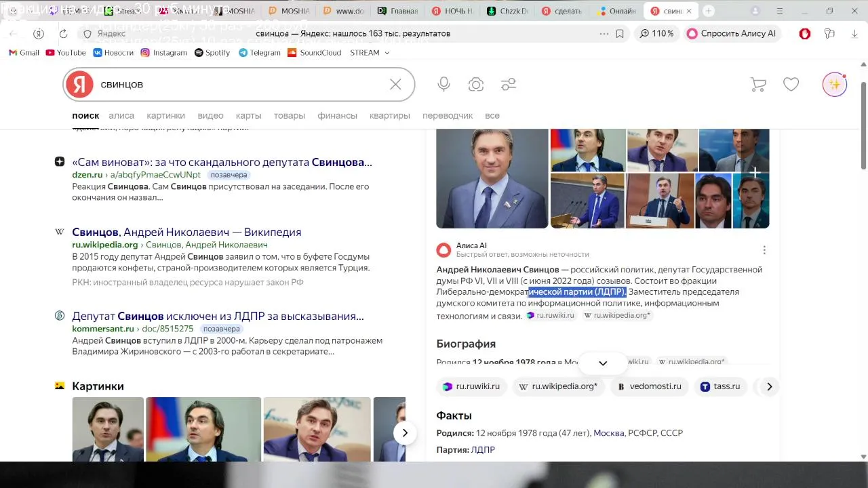Screen dimensions: 868x488
Task: Switch to Онлайн browser tab
Action: click(616, 11)
